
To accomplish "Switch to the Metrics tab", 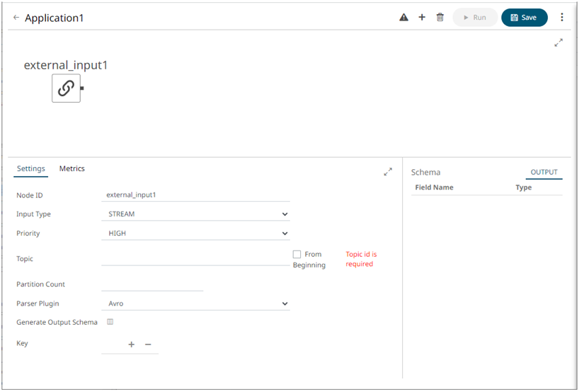I will [x=71, y=168].
